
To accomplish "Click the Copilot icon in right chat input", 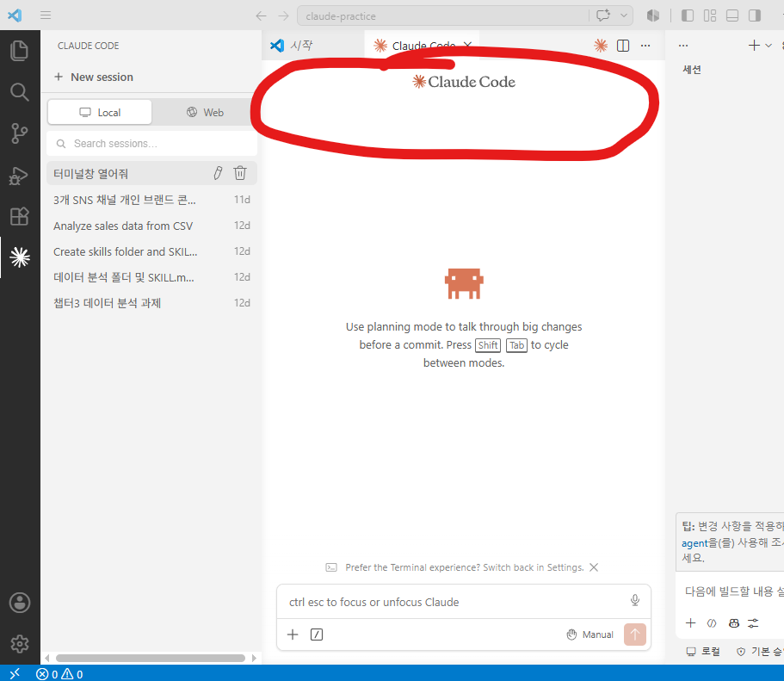I will 733,623.
